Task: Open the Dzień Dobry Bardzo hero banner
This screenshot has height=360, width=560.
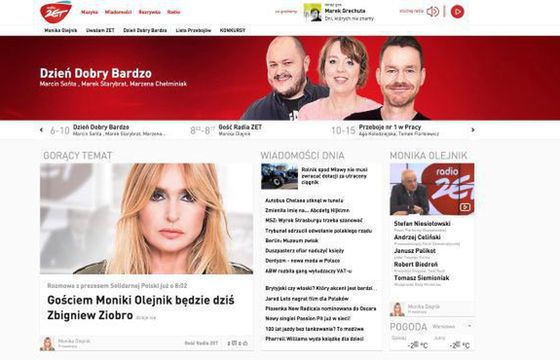Action: pos(280,78)
